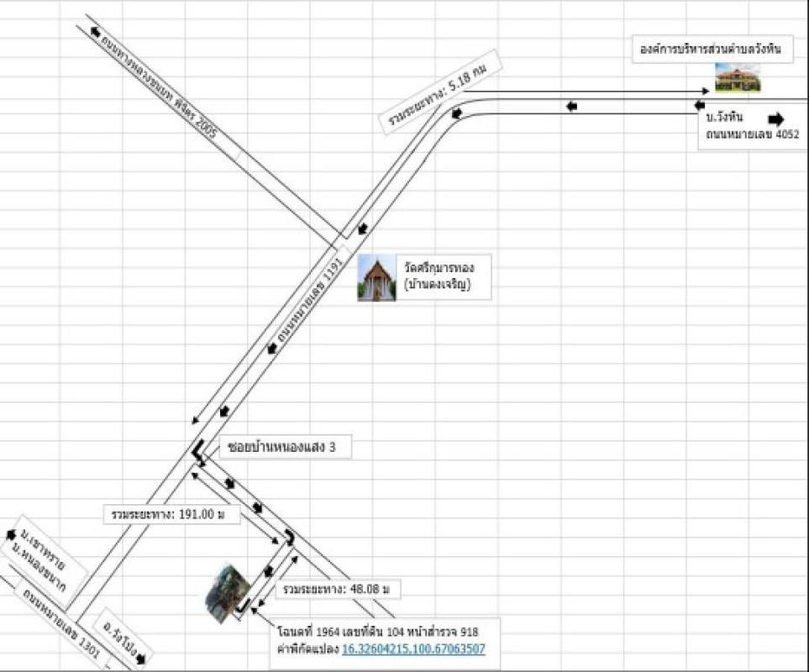This screenshot has width=809, height=672.
Task: Open the GPS coordinates hyperlink 16.32604215,100.67063507
Action: [x=413, y=648]
